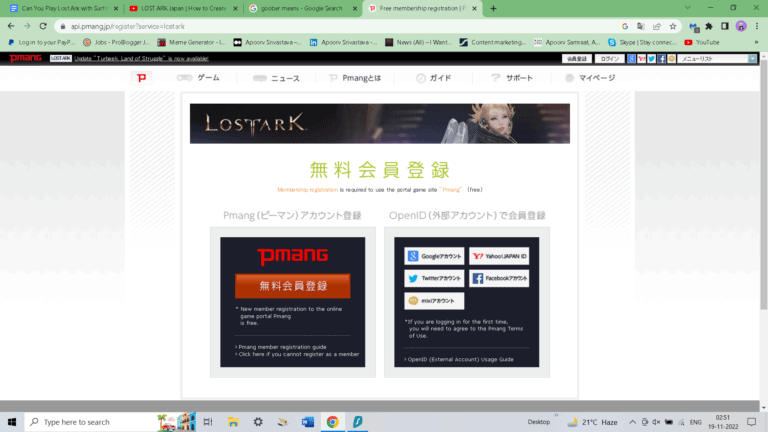Open the サポート navigation menu item
The image size is (768, 432).
pos(509,77)
